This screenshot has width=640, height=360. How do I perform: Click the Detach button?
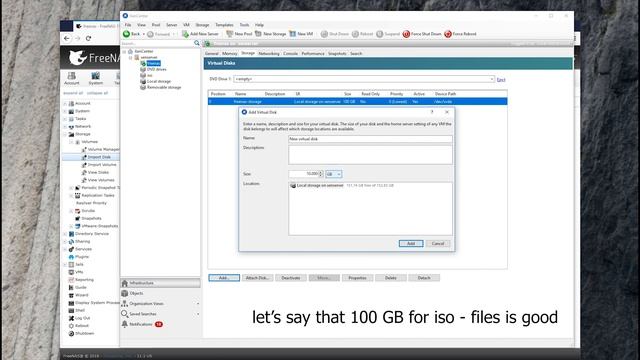[x=424, y=278]
